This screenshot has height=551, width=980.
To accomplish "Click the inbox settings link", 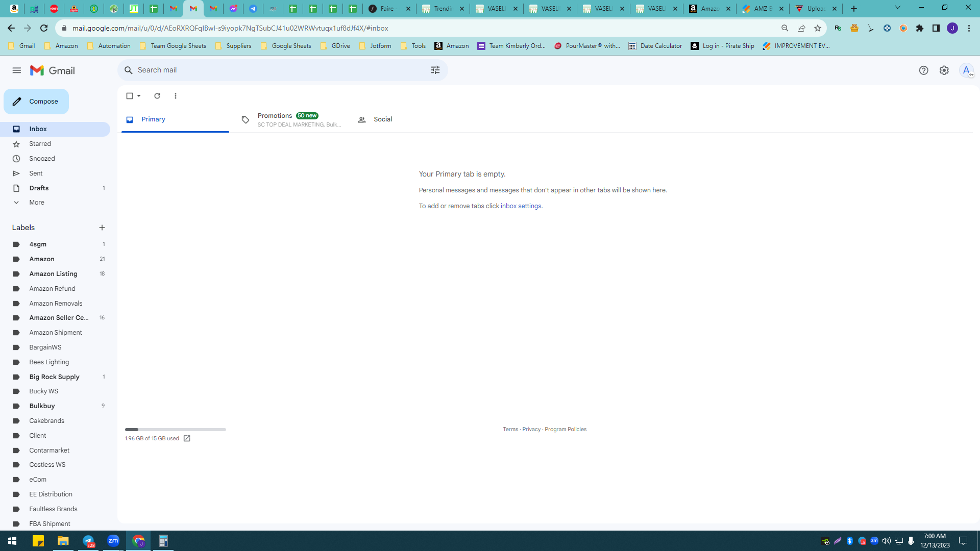I will point(521,206).
